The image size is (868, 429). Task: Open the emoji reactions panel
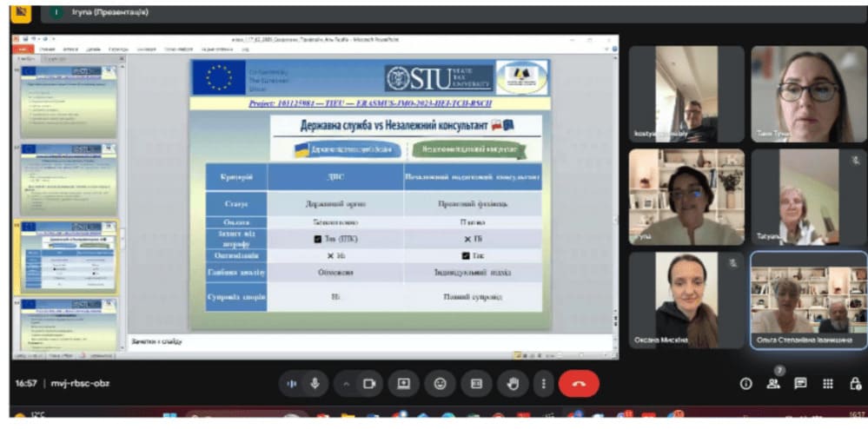(x=440, y=383)
